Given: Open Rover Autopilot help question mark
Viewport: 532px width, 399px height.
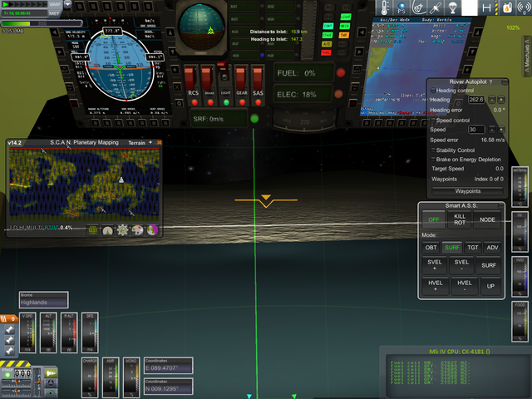Looking at the screenshot, I should (490, 81).
